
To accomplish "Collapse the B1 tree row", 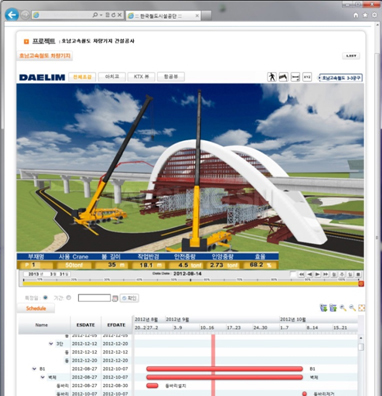I will point(34,369).
